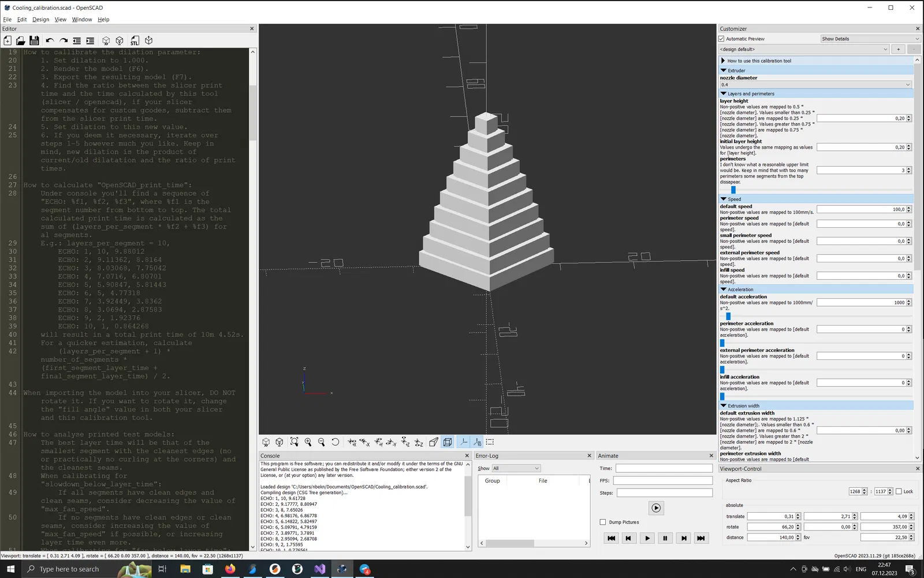This screenshot has width=924, height=578.
Task: Create a new file in the editor toolbar
Action: pyautogui.click(x=8, y=40)
